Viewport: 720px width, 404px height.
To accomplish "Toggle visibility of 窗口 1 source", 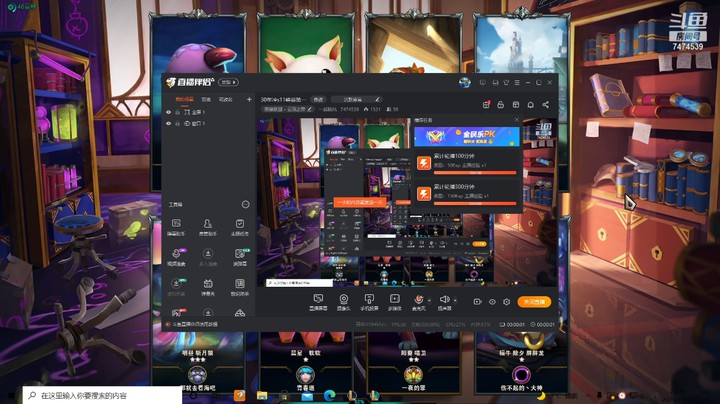I will tap(169, 123).
